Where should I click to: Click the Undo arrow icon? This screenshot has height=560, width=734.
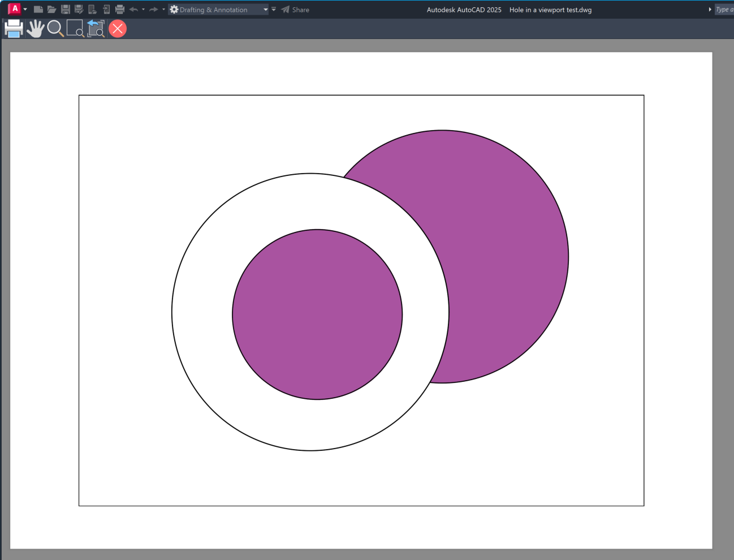(x=133, y=9)
